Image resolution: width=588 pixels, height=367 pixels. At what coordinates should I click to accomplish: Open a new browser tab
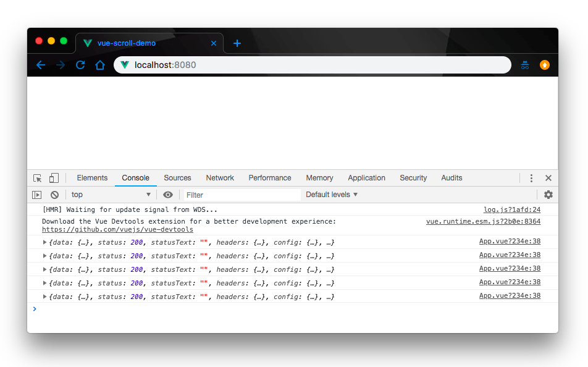[x=237, y=43]
